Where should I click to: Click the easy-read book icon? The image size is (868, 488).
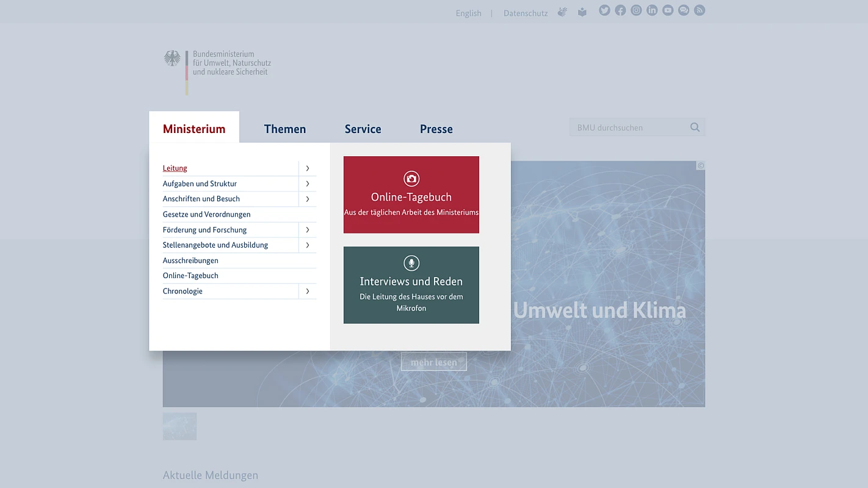[x=582, y=12]
